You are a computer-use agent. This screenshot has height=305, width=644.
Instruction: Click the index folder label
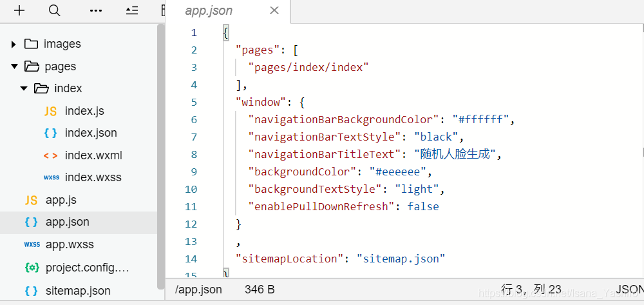point(68,88)
